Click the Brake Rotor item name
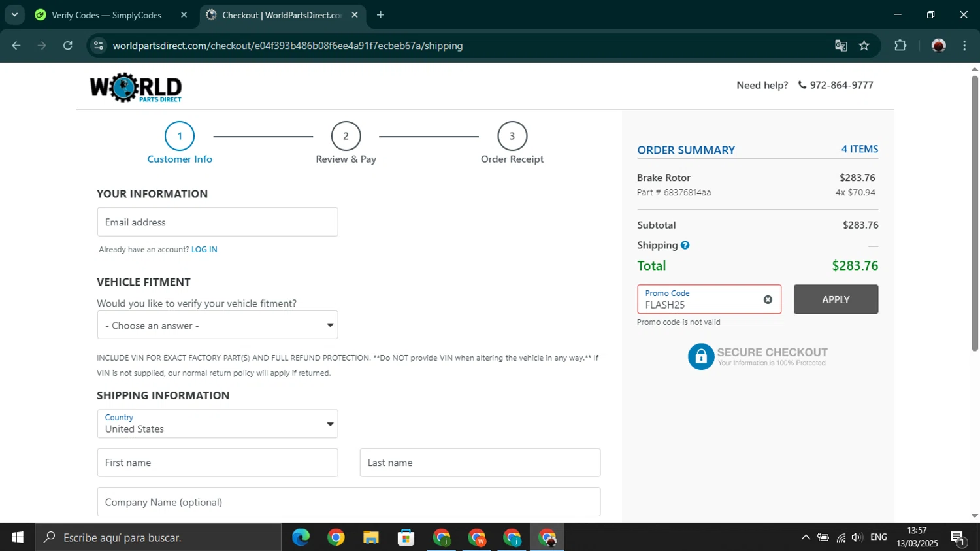 (664, 178)
